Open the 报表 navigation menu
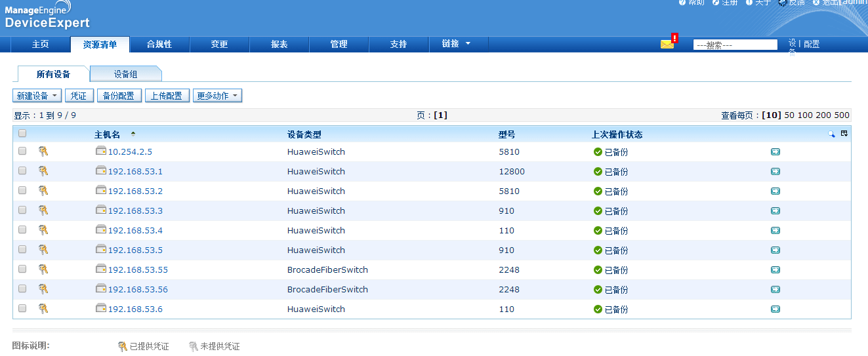The width and height of the screenshot is (868, 356). 279,44
